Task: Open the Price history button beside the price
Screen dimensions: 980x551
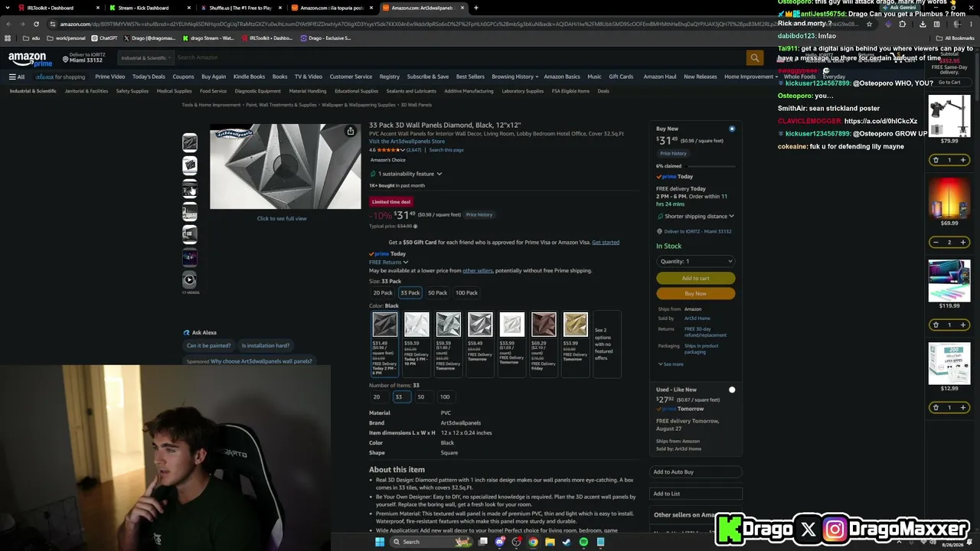Action: click(x=479, y=215)
